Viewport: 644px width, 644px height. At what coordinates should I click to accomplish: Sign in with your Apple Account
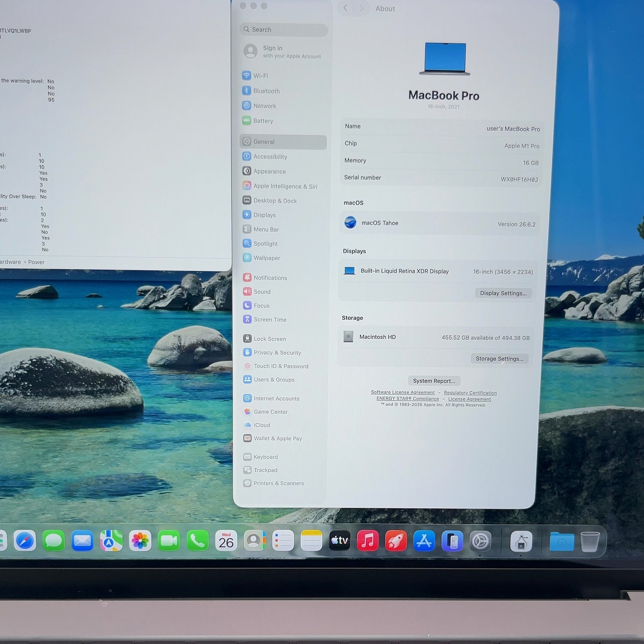point(282,52)
